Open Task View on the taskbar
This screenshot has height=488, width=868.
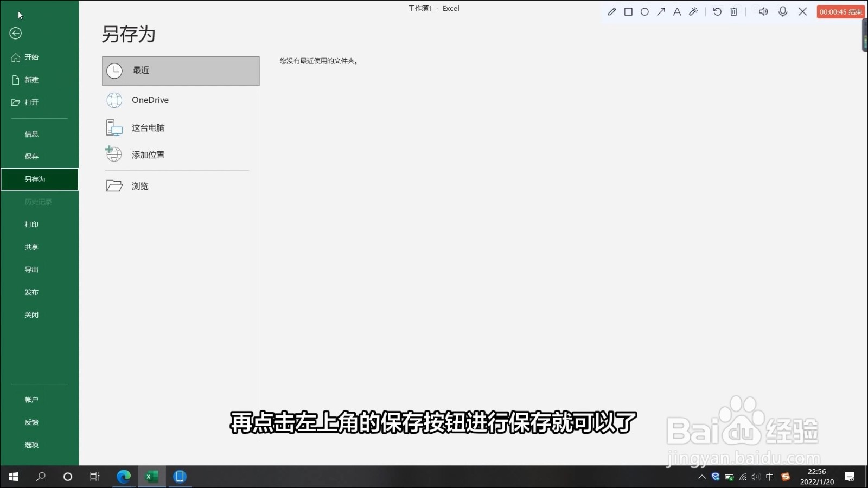(x=95, y=477)
